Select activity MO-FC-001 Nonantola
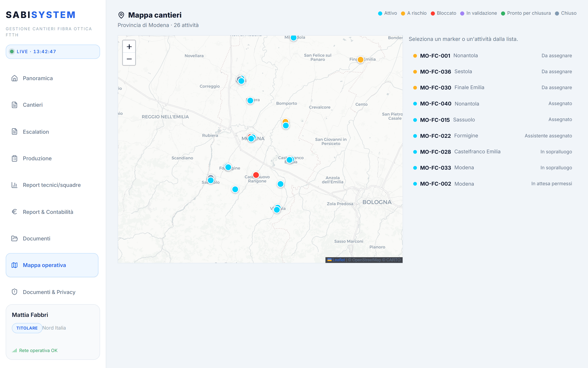Image resolution: width=588 pixels, height=368 pixels. (492, 56)
